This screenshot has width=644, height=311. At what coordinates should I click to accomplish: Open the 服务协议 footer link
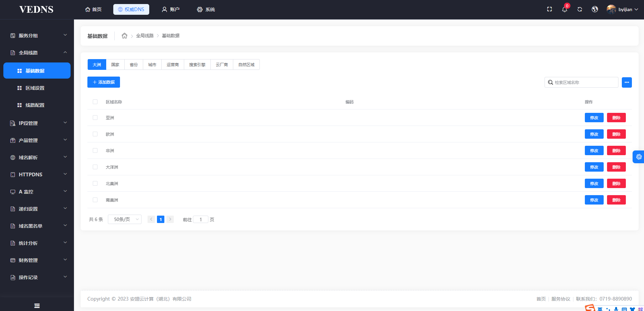(x=561, y=299)
